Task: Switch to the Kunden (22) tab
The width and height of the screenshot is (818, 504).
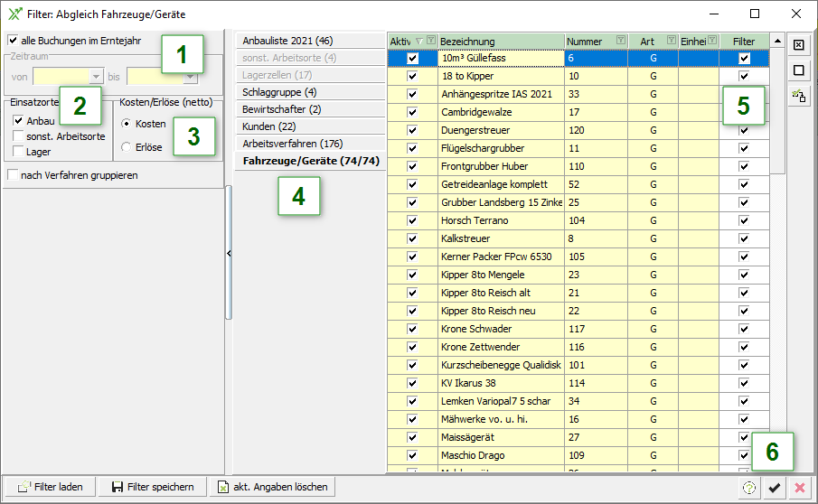Action: [269, 126]
